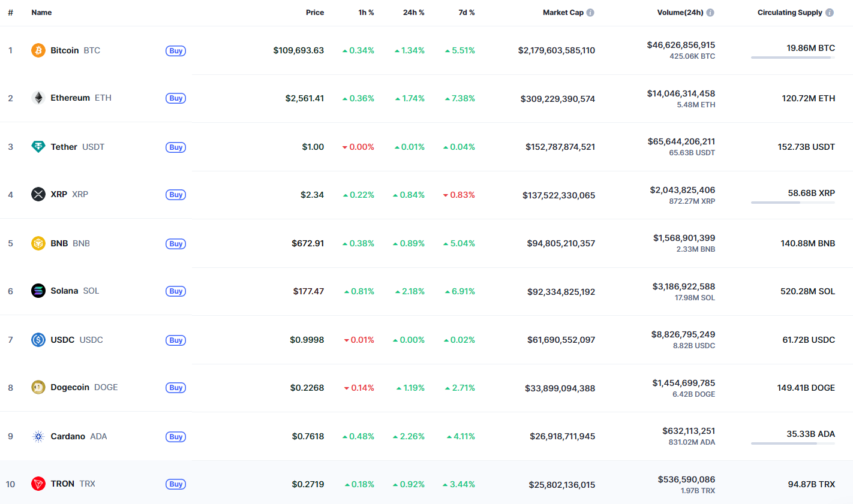
Task: Click the Buy button for USDC
Action: click(x=176, y=340)
